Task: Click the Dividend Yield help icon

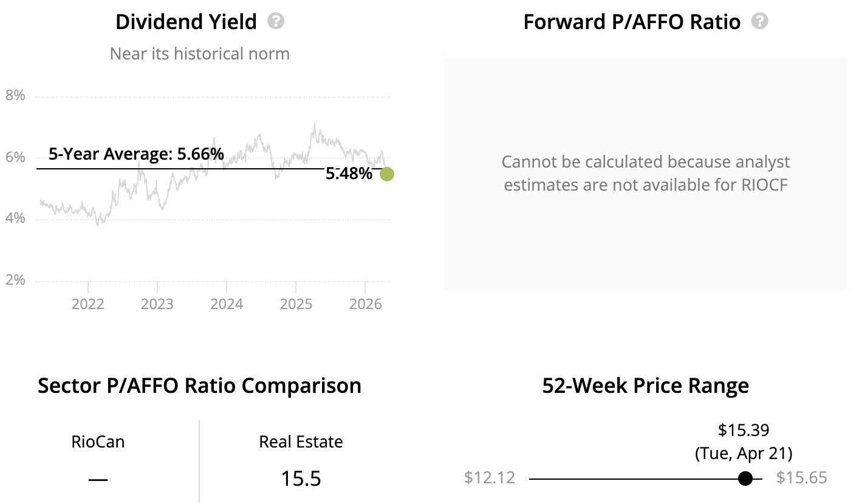Action: pyautogui.click(x=276, y=22)
